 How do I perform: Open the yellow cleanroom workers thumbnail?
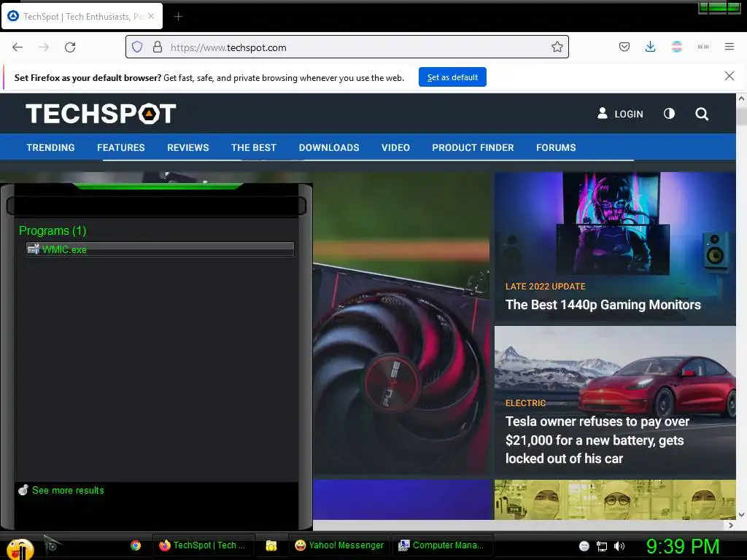click(615, 499)
